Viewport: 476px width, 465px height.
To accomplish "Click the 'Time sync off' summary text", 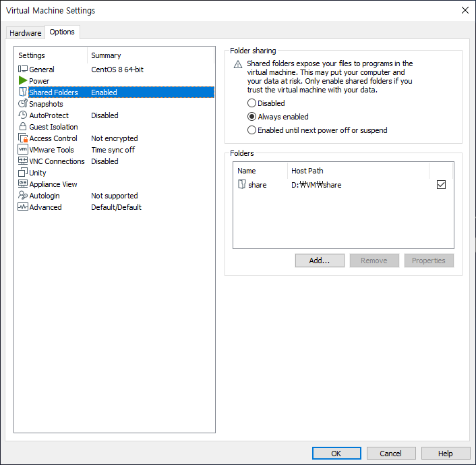I will point(113,150).
